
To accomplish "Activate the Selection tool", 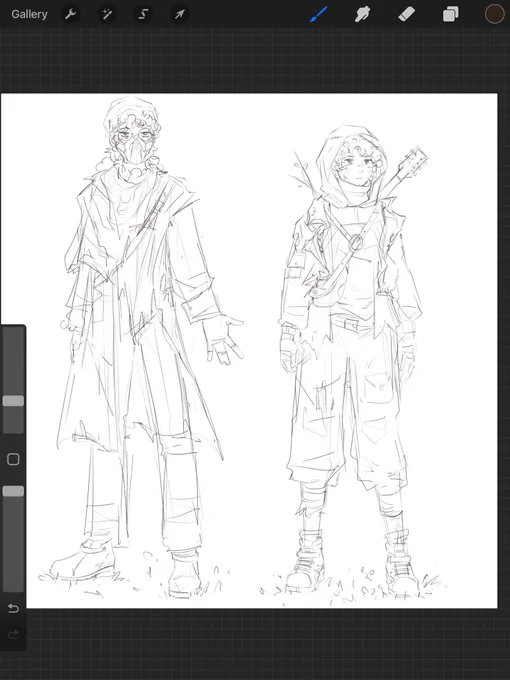I will coord(143,14).
